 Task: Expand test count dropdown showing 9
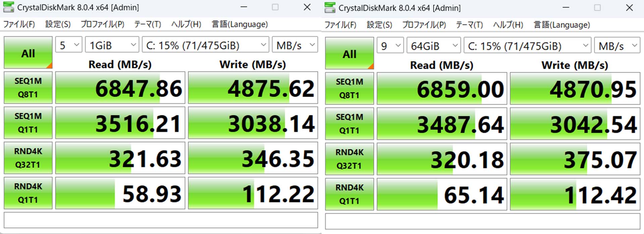pos(390,46)
